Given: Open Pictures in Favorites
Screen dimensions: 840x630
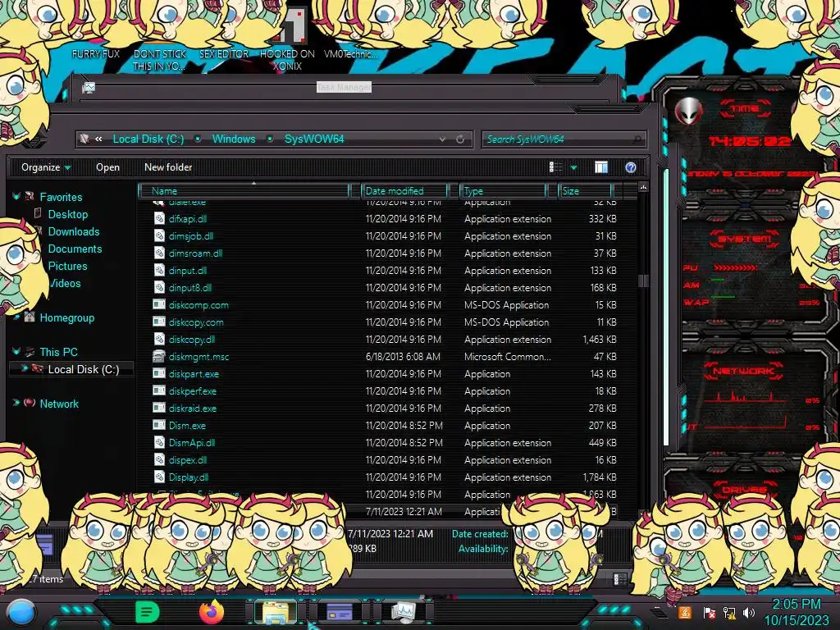Looking at the screenshot, I should coord(67,266).
